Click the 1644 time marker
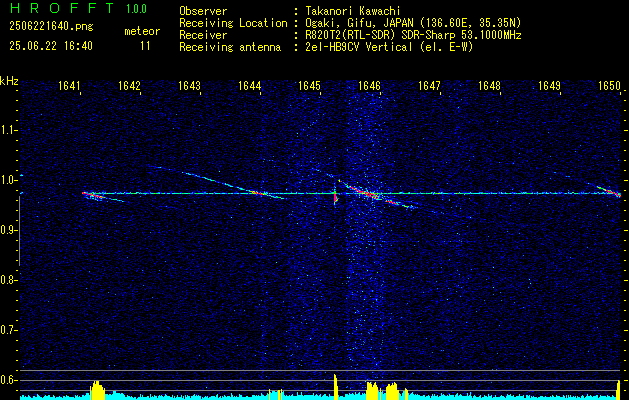The width and height of the screenshot is (629, 400). [x=250, y=85]
